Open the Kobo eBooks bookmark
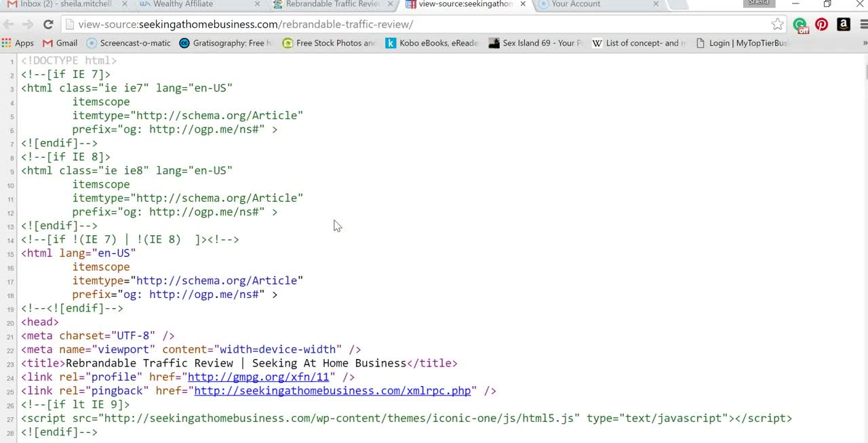Image resolution: width=868 pixels, height=443 pixels. coord(432,43)
